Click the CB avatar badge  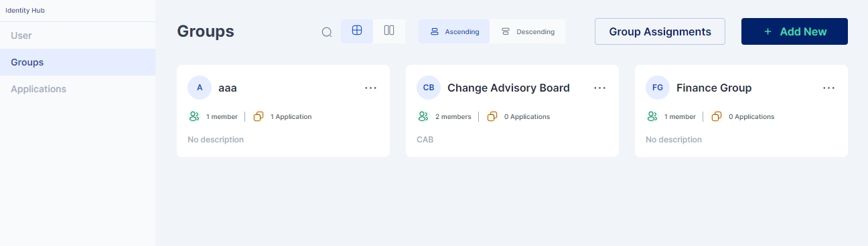pos(429,88)
